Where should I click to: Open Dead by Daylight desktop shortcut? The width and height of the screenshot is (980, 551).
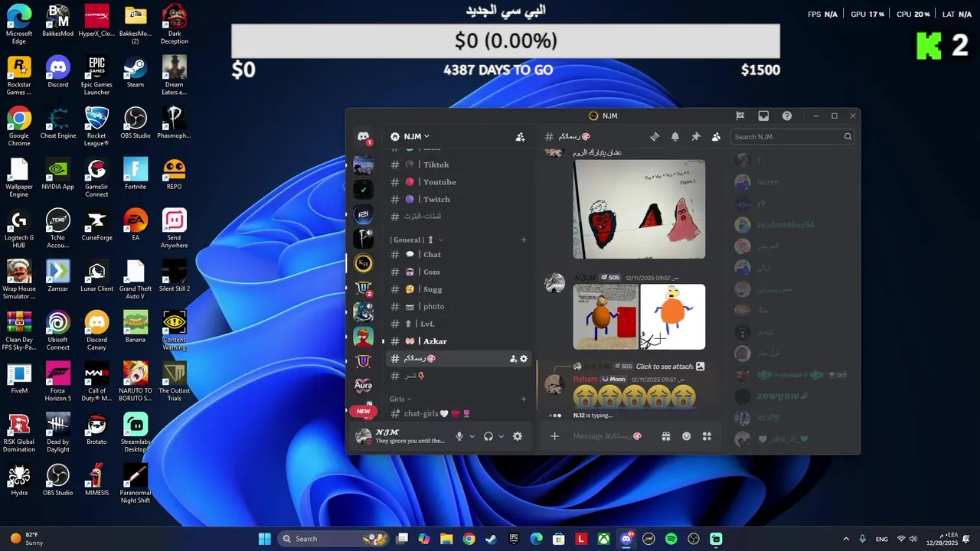point(58,433)
